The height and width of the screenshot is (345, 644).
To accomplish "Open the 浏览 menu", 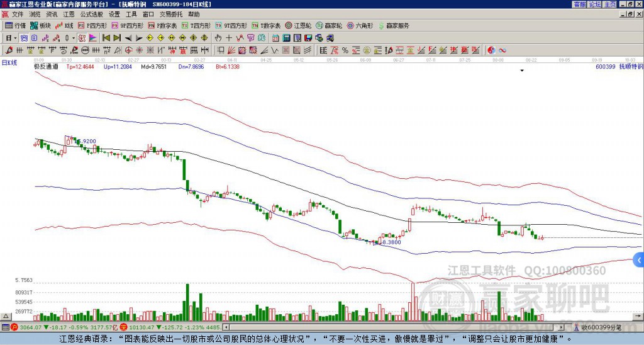I will (35, 14).
